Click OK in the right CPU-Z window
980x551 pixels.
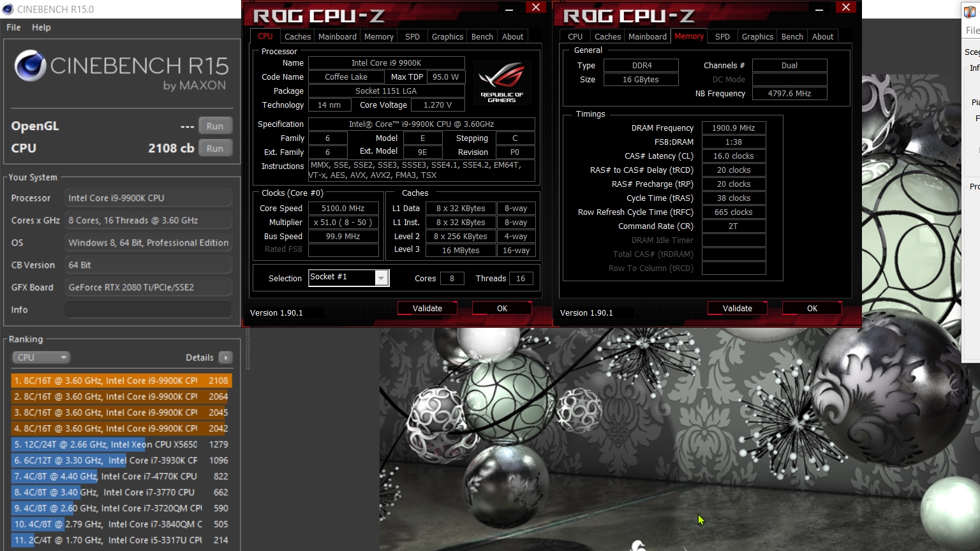click(x=812, y=308)
